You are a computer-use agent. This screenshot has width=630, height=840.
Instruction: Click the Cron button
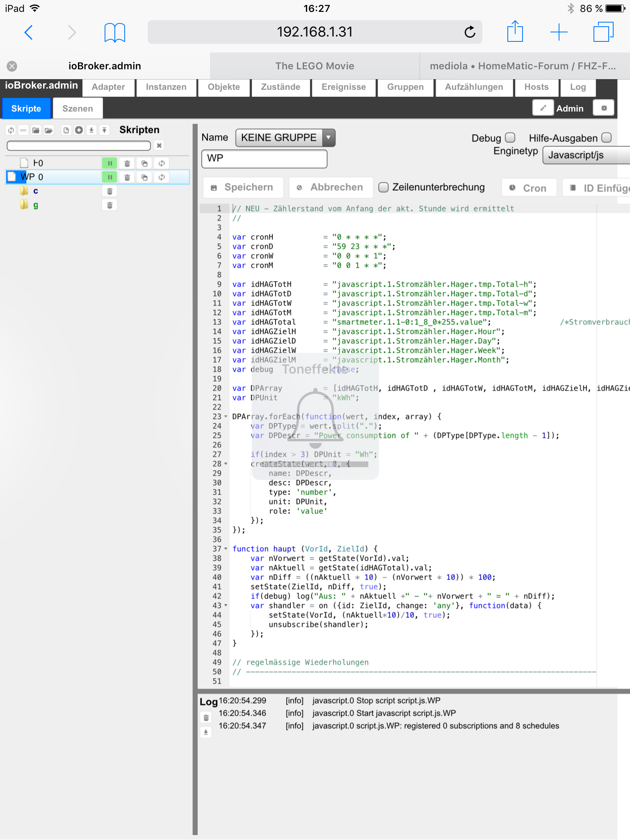pos(529,188)
